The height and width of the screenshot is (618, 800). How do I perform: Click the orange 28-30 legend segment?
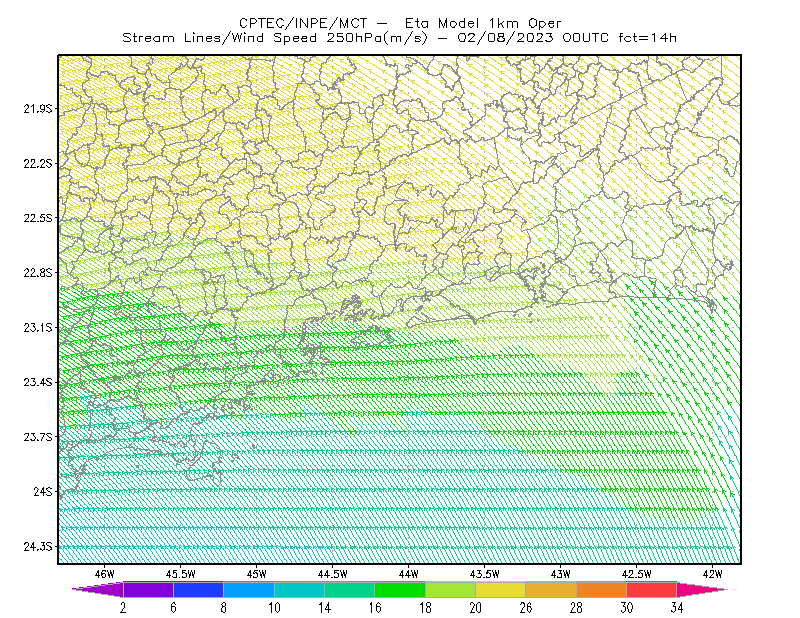(x=601, y=589)
